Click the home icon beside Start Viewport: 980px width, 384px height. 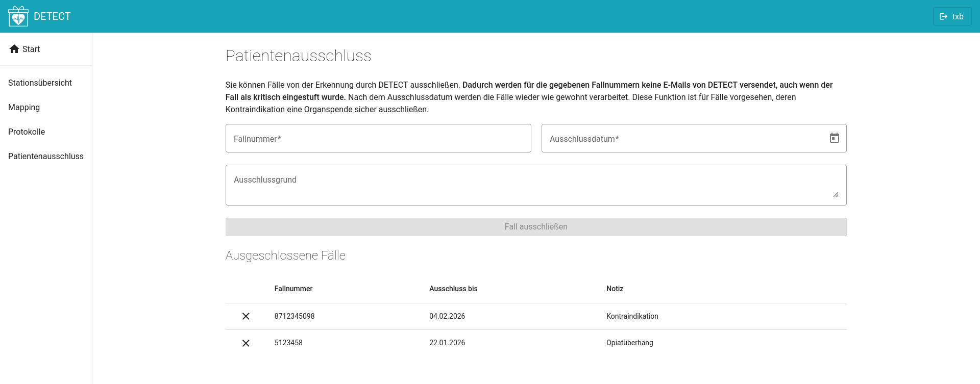[14, 49]
